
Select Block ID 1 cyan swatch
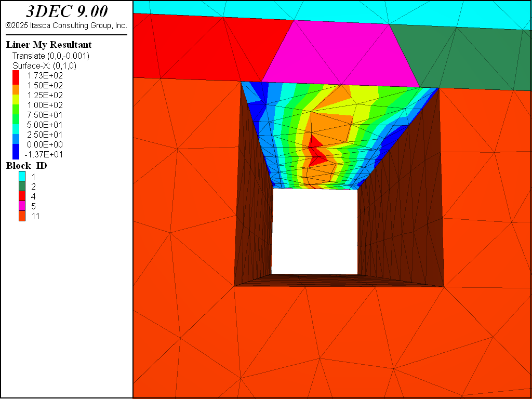pos(22,176)
